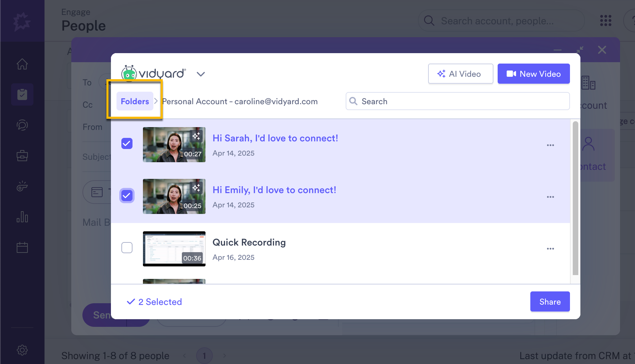This screenshot has height=364, width=635.
Task: Click the New Video button
Action: (533, 74)
